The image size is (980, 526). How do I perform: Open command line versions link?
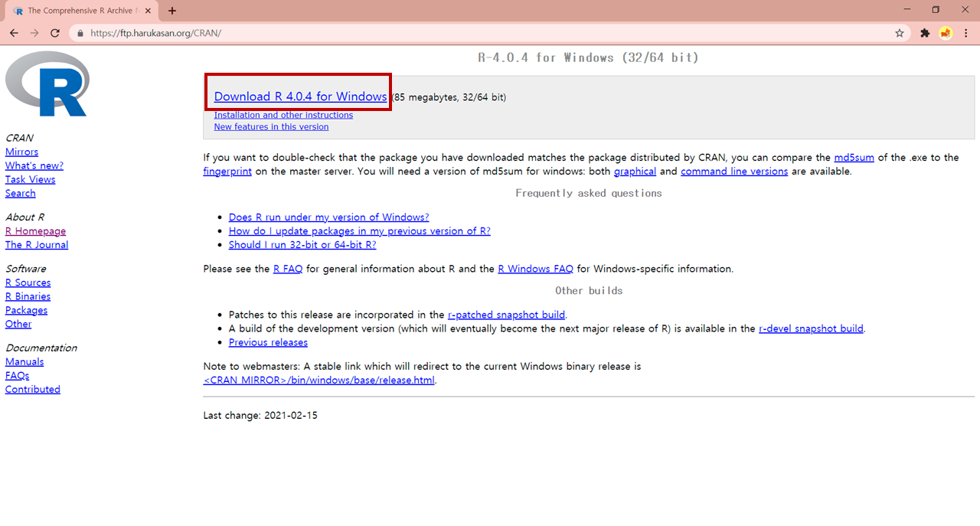[734, 172]
